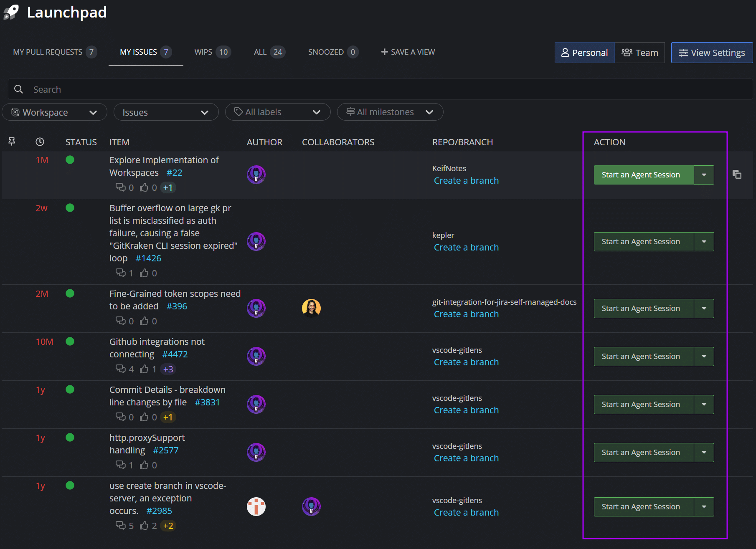Screen dimensions: 756x549
Task: Switch to Personal view
Action: click(584, 53)
